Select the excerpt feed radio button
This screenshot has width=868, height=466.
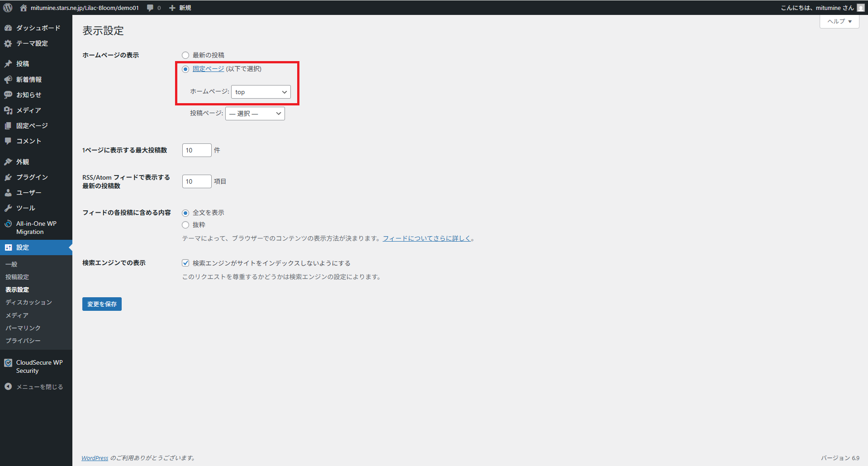point(185,225)
